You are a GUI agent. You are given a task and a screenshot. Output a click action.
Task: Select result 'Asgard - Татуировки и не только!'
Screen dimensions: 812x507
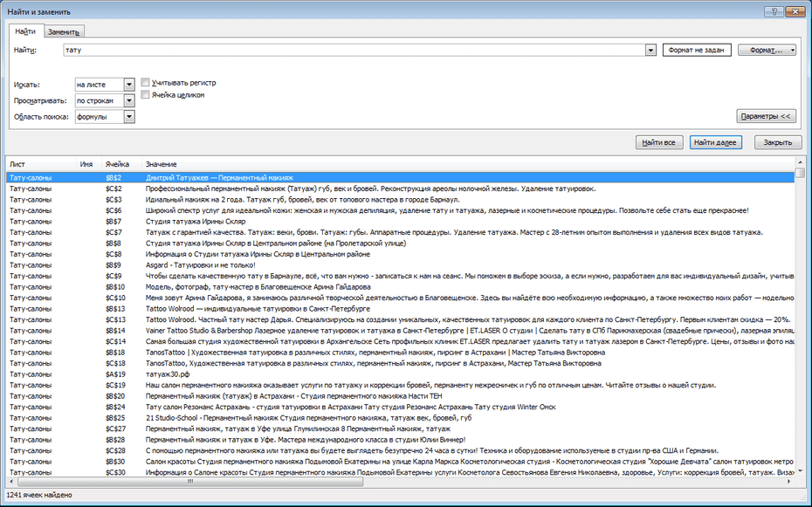coord(400,265)
